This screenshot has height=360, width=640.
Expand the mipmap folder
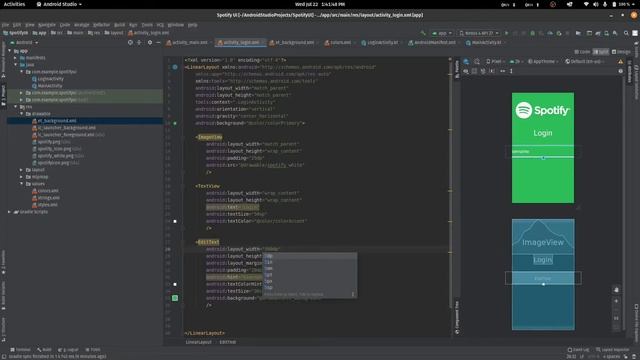tap(22, 177)
